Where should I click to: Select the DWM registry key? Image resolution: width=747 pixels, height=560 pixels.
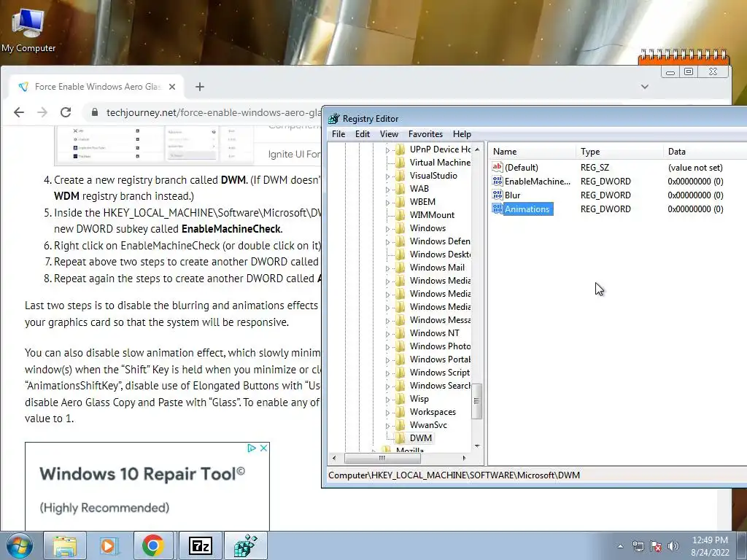pos(421,437)
